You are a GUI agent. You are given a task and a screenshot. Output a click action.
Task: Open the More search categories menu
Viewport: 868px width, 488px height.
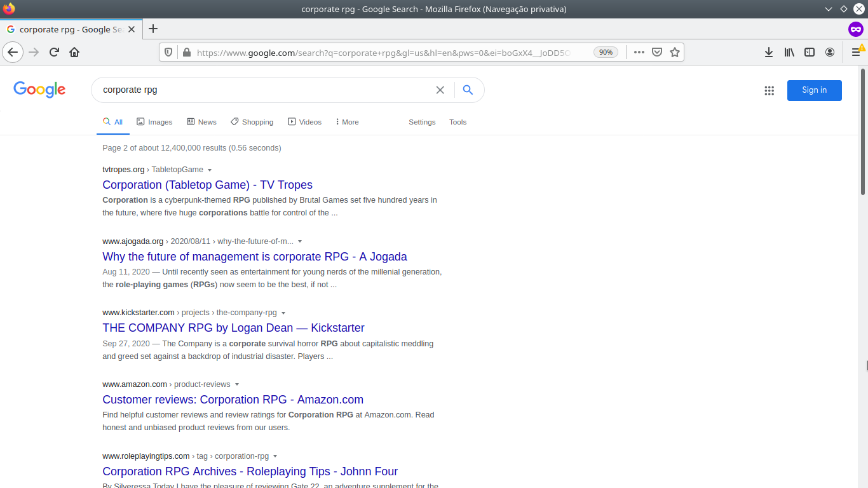(347, 122)
